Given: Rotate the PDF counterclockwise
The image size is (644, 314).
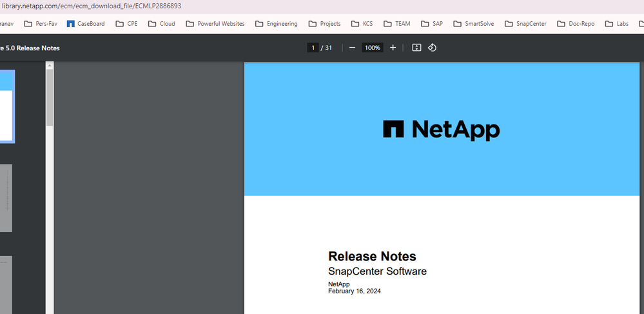Looking at the screenshot, I should [x=433, y=48].
